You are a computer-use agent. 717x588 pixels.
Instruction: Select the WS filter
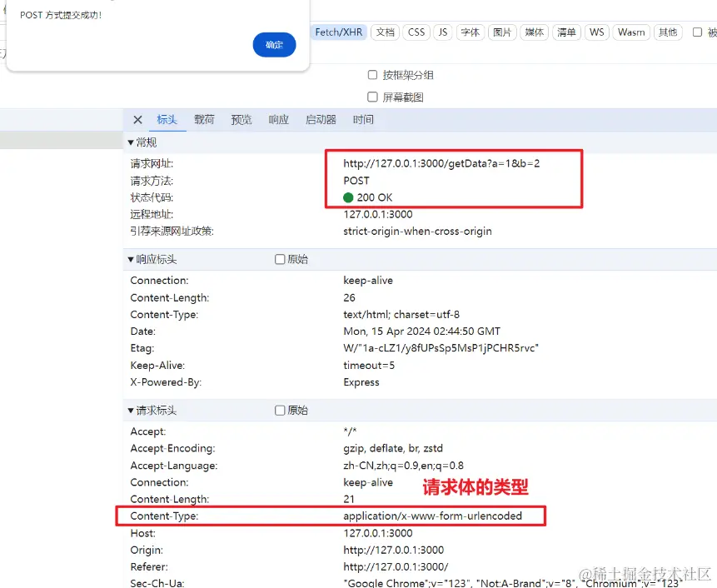coord(597,32)
